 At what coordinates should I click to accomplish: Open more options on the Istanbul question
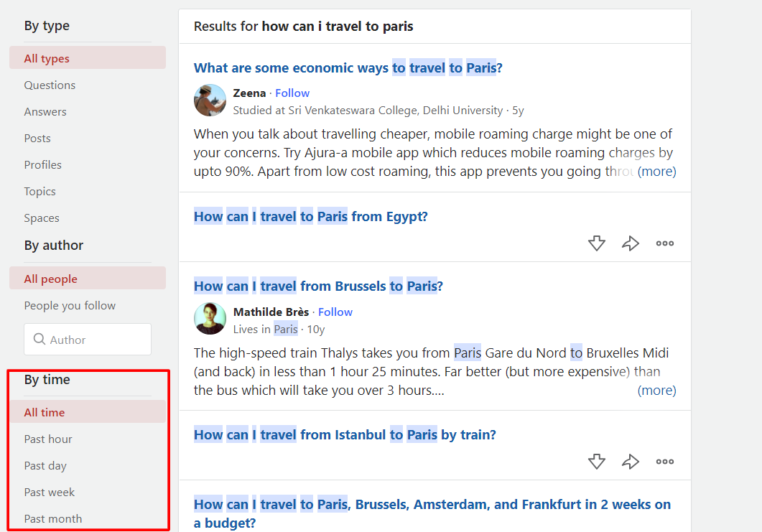coord(664,462)
